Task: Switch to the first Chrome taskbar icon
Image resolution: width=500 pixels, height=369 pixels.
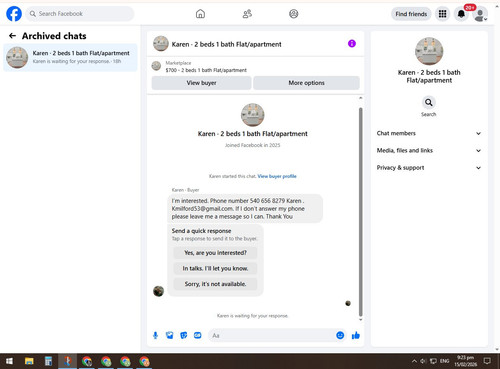Action: 87,361
